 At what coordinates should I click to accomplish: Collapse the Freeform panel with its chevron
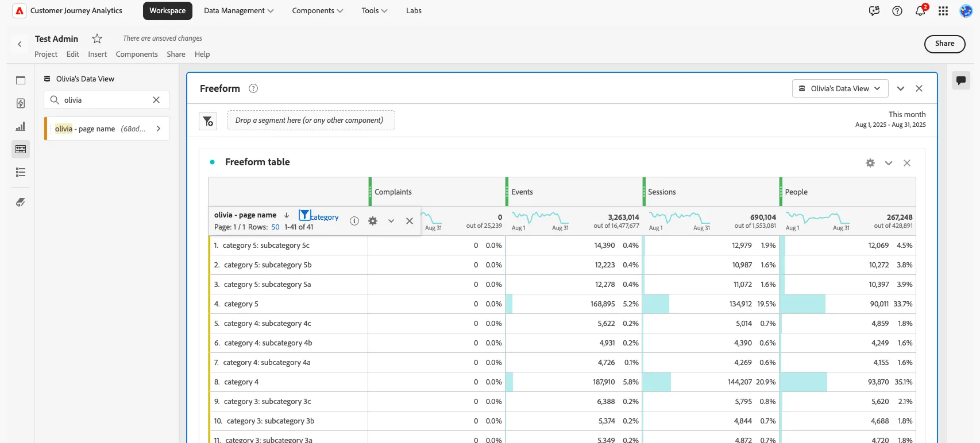click(901, 88)
